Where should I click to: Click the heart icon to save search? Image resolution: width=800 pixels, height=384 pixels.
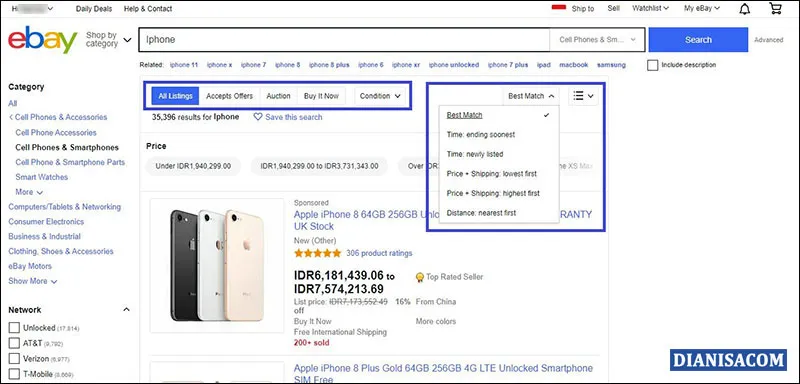point(258,117)
